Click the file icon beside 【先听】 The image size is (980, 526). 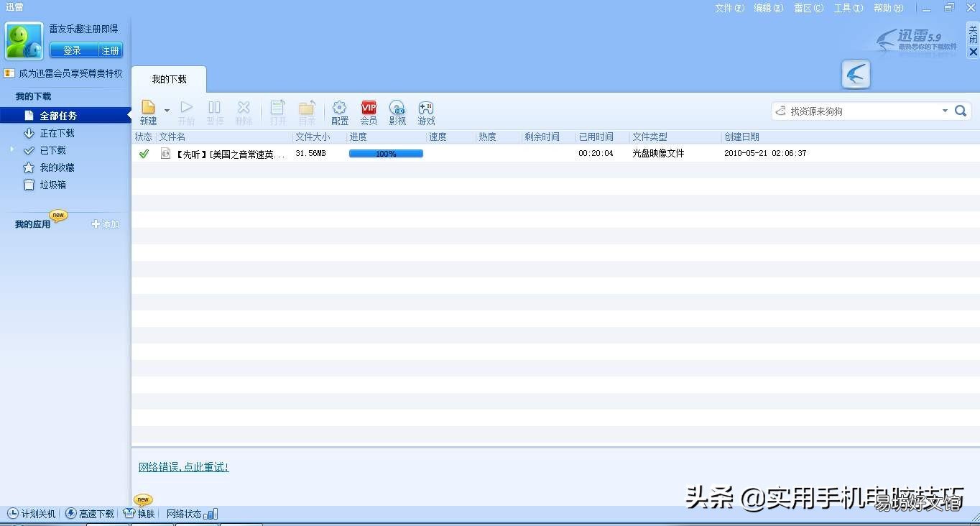click(x=165, y=153)
